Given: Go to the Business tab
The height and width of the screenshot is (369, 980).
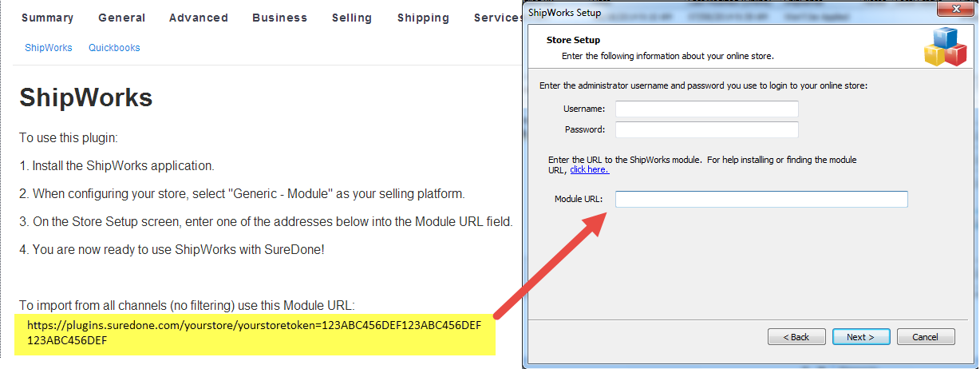Looking at the screenshot, I should click(x=279, y=18).
